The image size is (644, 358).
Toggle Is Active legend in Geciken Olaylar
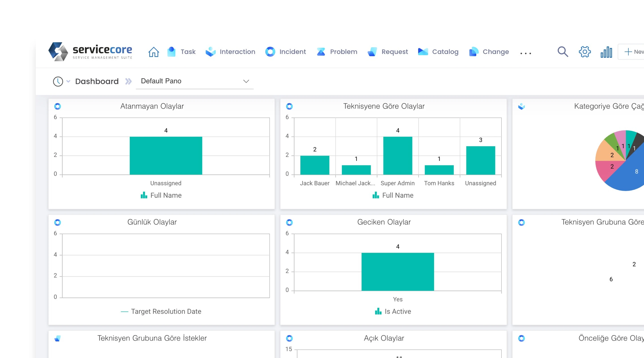click(x=393, y=311)
